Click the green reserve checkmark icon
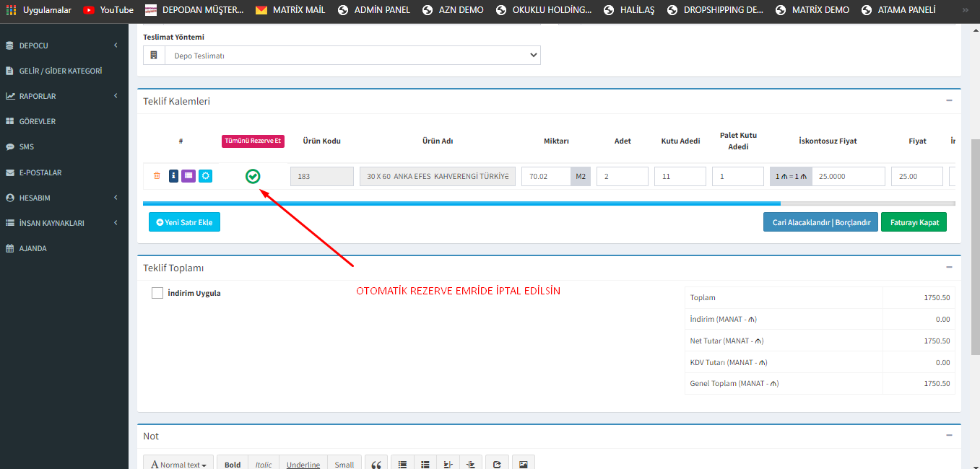This screenshot has width=980, height=469. point(253,176)
